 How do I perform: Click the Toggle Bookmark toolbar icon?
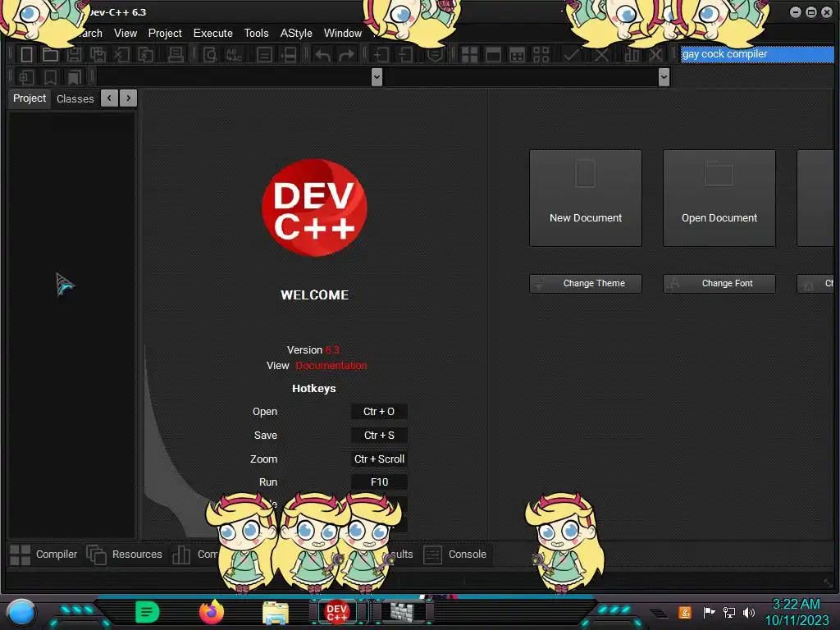(x=50, y=78)
